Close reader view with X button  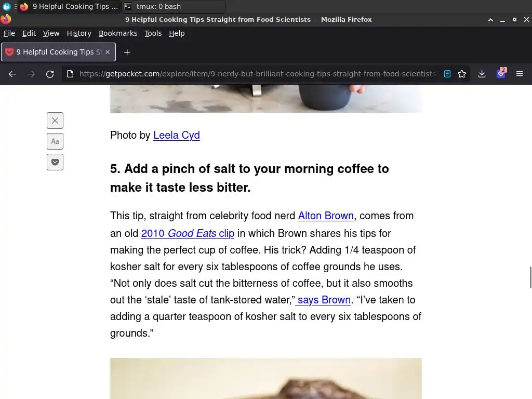point(55,121)
